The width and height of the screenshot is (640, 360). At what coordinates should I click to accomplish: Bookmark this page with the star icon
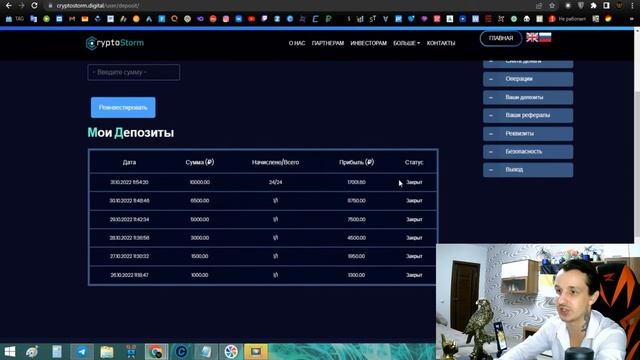552,6
